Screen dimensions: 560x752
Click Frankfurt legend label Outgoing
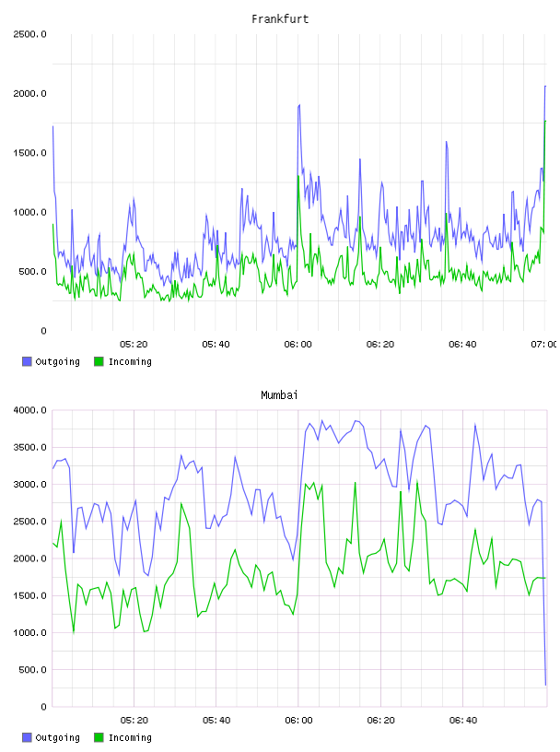(57, 362)
